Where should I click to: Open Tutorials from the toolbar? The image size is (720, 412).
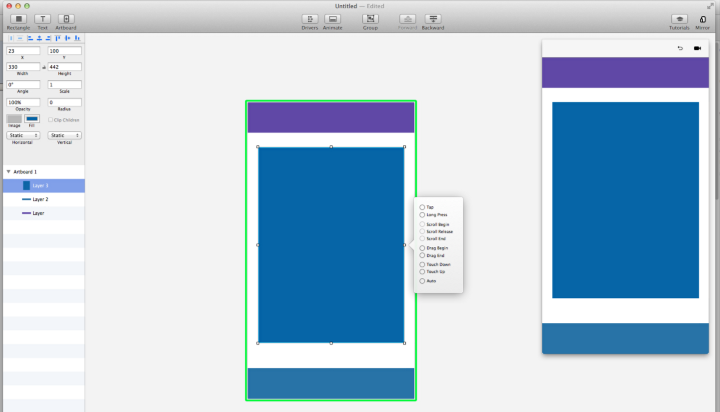679,19
